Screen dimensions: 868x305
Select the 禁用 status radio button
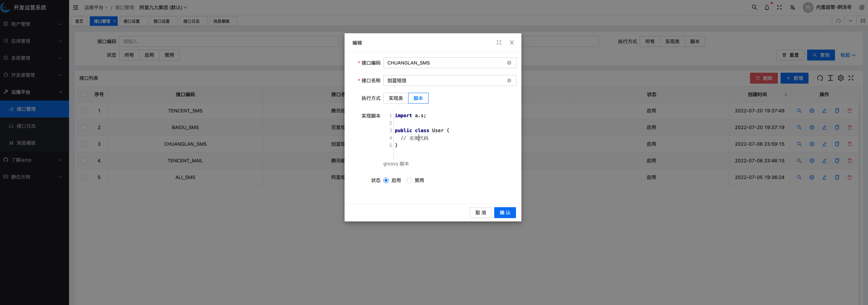click(x=409, y=181)
